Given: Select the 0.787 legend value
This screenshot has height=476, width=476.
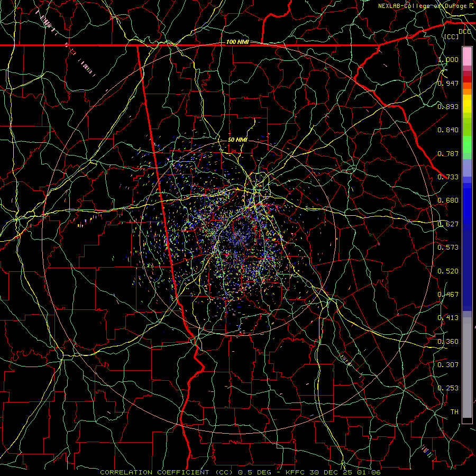Looking at the screenshot, I should point(448,153).
